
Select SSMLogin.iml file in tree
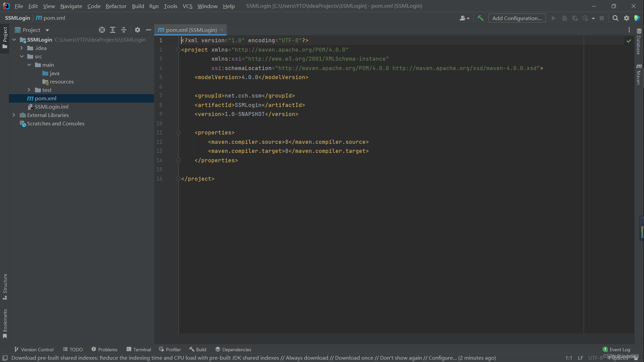(x=51, y=107)
